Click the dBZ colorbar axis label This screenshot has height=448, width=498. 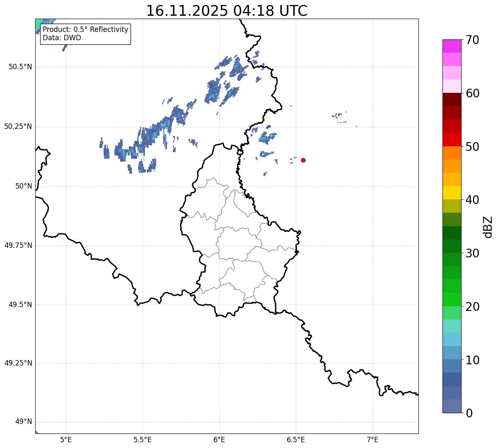click(488, 227)
